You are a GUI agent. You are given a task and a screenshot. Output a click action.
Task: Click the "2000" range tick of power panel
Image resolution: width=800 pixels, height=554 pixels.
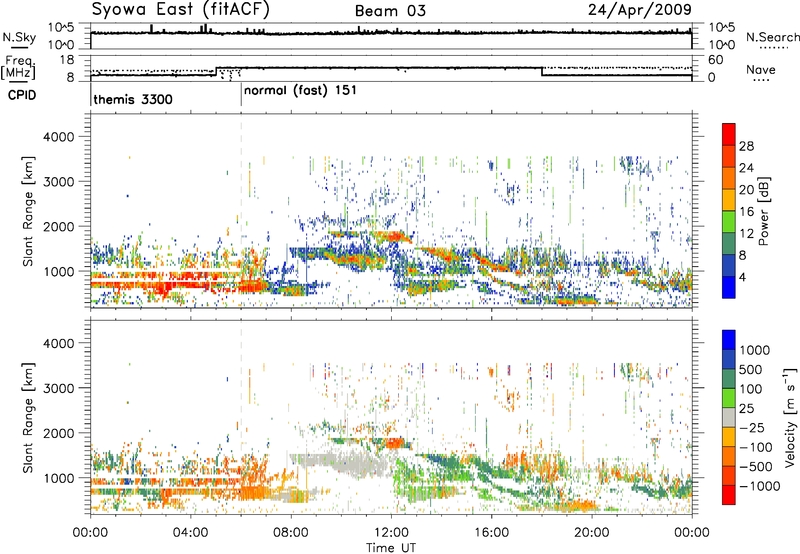tap(58, 226)
